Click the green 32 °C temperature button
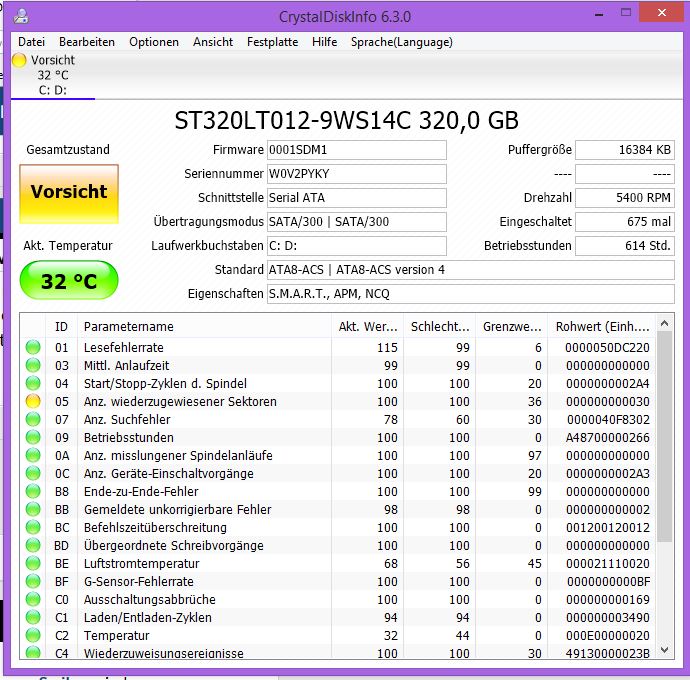This screenshot has width=690, height=680. point(69,280)
